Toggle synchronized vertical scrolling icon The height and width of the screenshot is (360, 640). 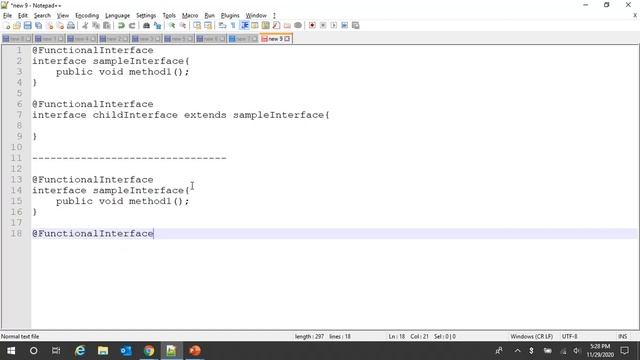(x=197, y=25)
